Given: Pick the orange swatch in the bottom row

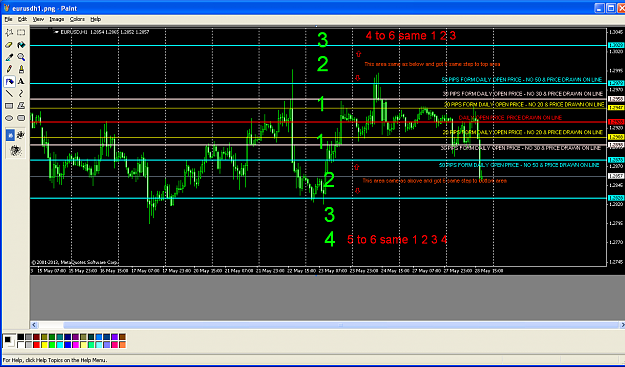Looking at the screenshot, I should (x=122, y=345).
